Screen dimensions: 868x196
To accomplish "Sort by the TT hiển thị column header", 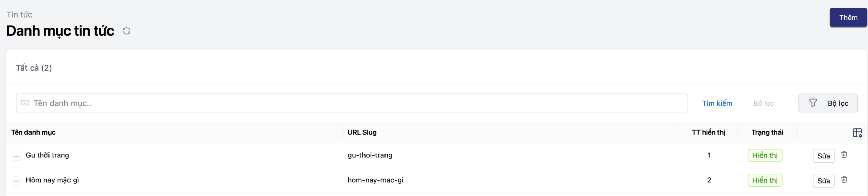I will point(708,132).
